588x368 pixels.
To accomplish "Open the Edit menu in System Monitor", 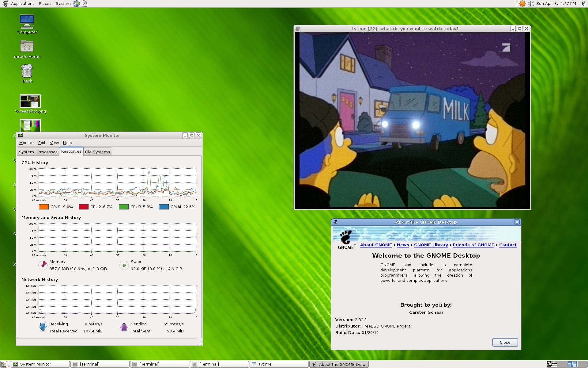I will (42, 143).
